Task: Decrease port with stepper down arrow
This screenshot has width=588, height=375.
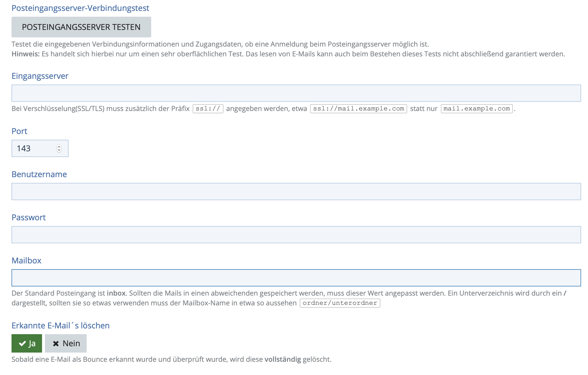Action: point(59,150)
